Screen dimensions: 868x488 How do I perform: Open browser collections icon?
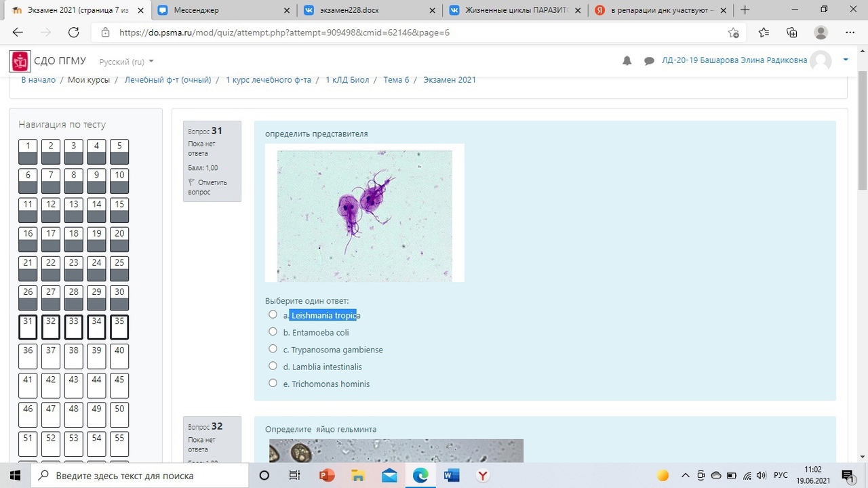click(x=792, y=33)
